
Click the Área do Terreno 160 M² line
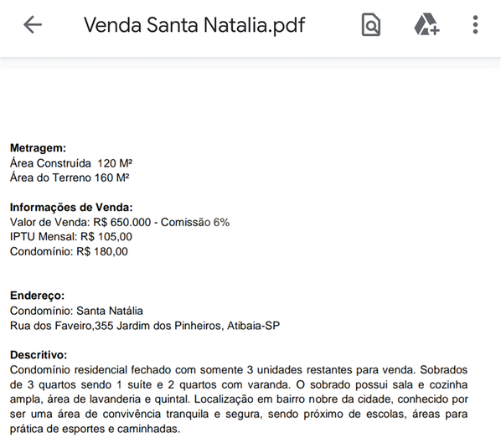tap(70, 178)
